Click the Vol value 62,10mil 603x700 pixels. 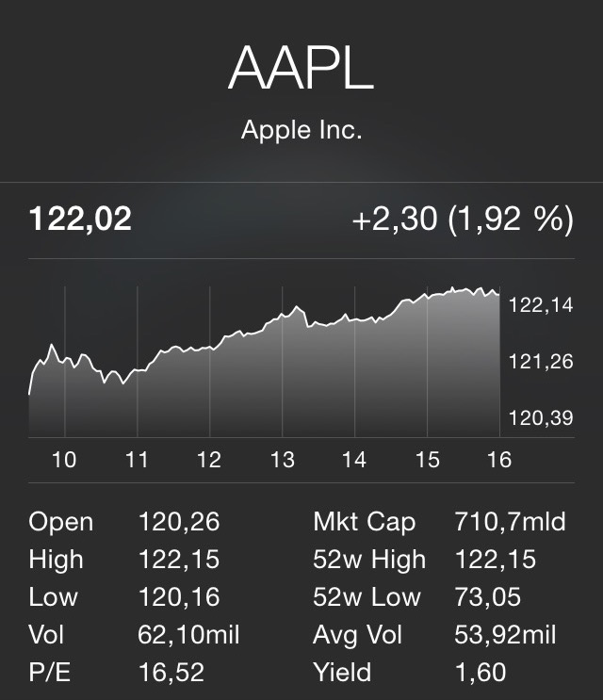pos(189,635)
